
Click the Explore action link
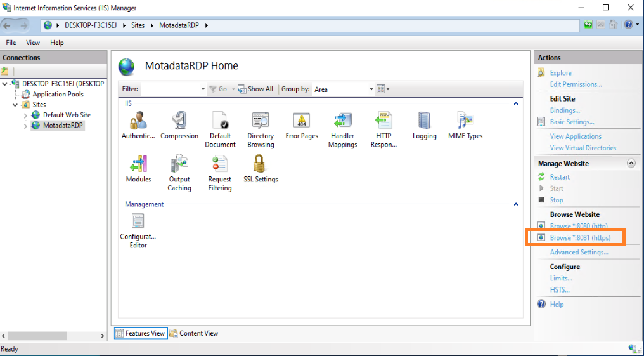560,73
